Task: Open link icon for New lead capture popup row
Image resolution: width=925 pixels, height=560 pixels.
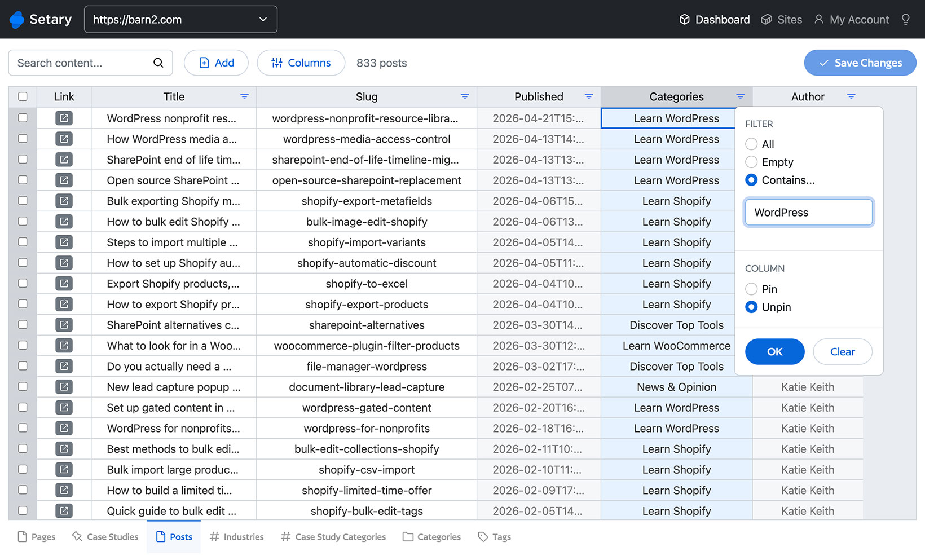Action: pos(64,387)
